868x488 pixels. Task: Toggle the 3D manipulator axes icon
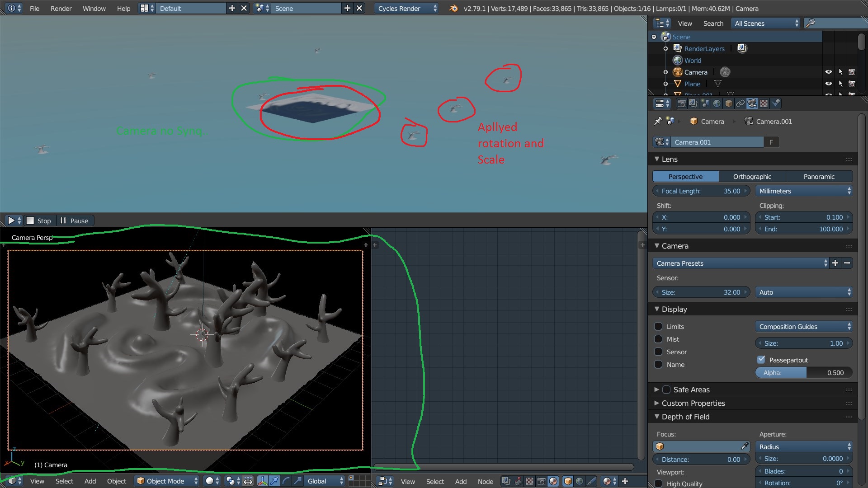coord(262,481)
